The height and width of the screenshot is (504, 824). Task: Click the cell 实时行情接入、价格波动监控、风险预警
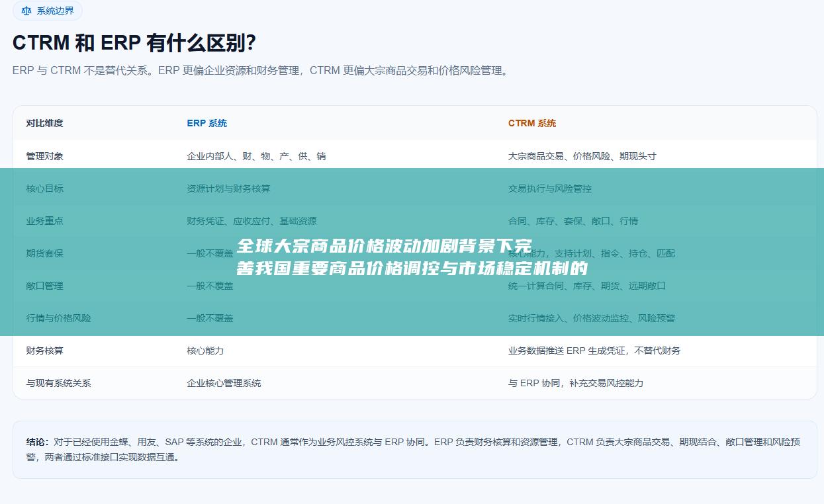[x=592, y=318]
